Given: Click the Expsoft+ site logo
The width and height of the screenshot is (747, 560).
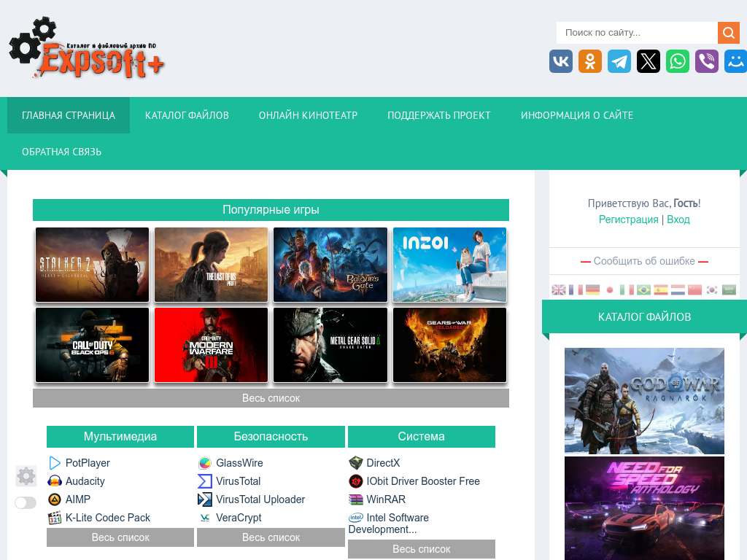Looking at the screenshot, I should tap(87, 47).
